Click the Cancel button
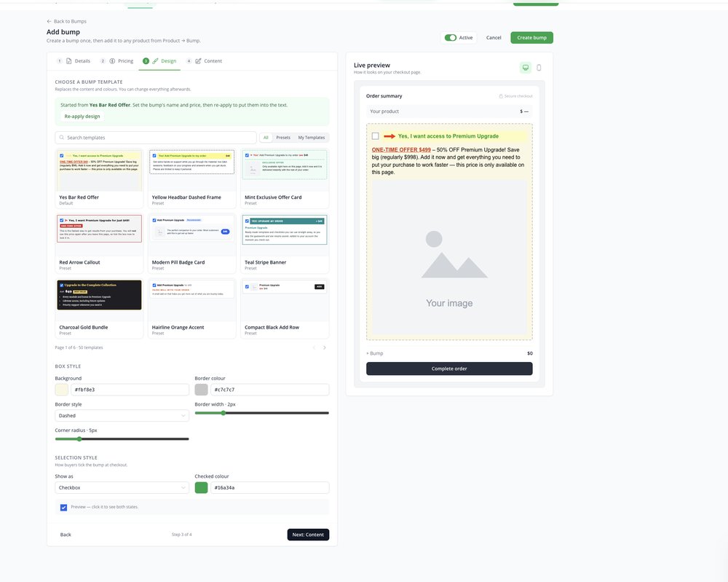Image resolution: width=728 pixels, height=582 pixels. (x=494, y=38)
